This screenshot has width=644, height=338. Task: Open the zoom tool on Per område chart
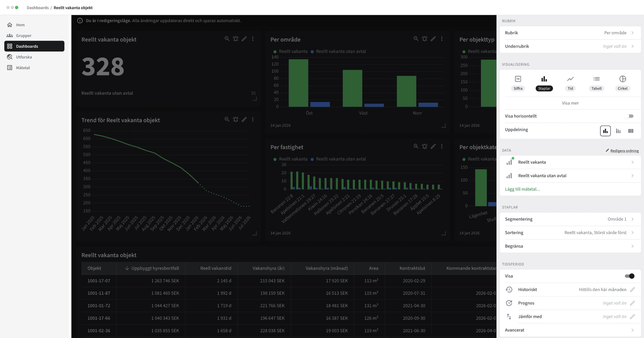coord(416,39)
